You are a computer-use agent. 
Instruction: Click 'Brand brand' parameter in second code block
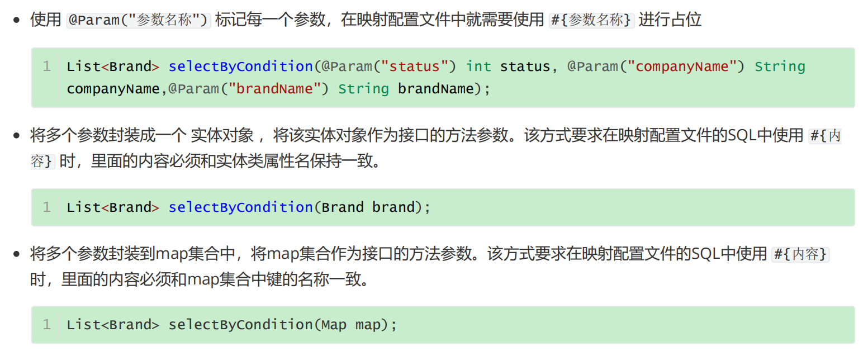point(368,207)
